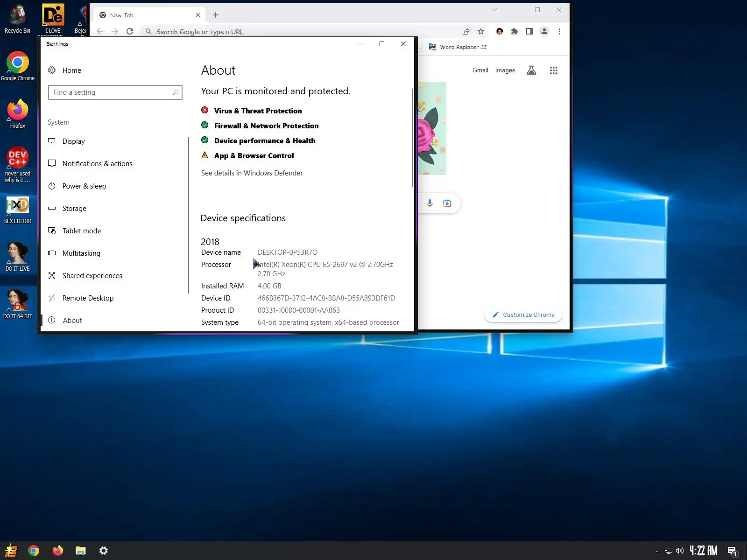Click the extension icon beside the puzzle

(x=500, y=31)
